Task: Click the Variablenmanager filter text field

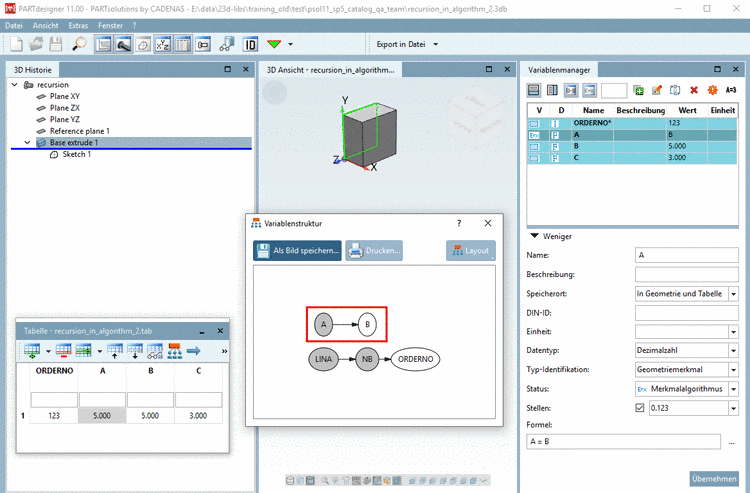Action: tap(614, 90)
